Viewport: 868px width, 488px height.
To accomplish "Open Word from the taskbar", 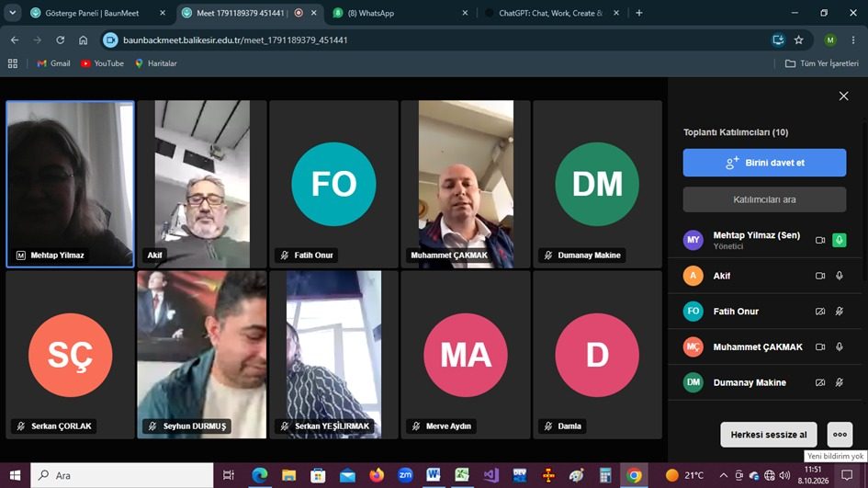I will coord(434,475).
